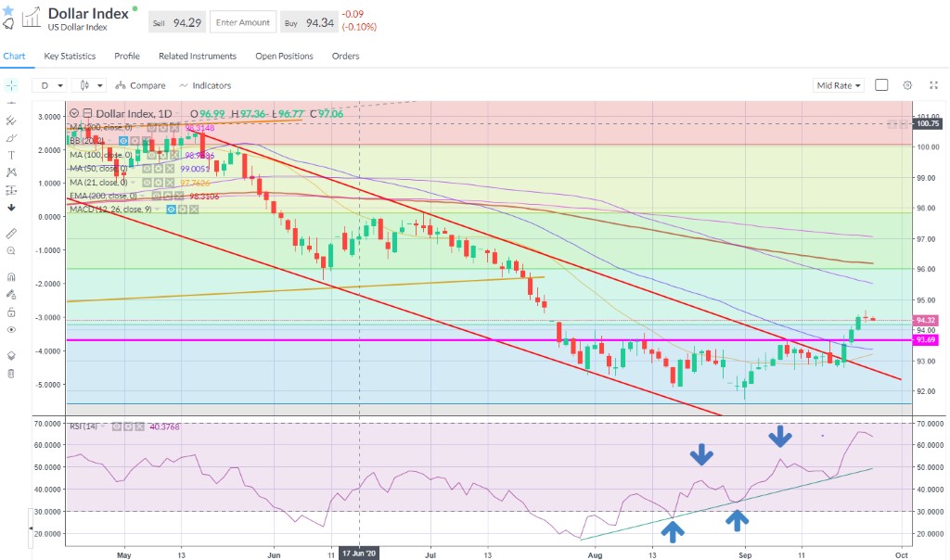Open the Compare symbols tool
This screenshot has height=560, width=950.
coord(141,85)
